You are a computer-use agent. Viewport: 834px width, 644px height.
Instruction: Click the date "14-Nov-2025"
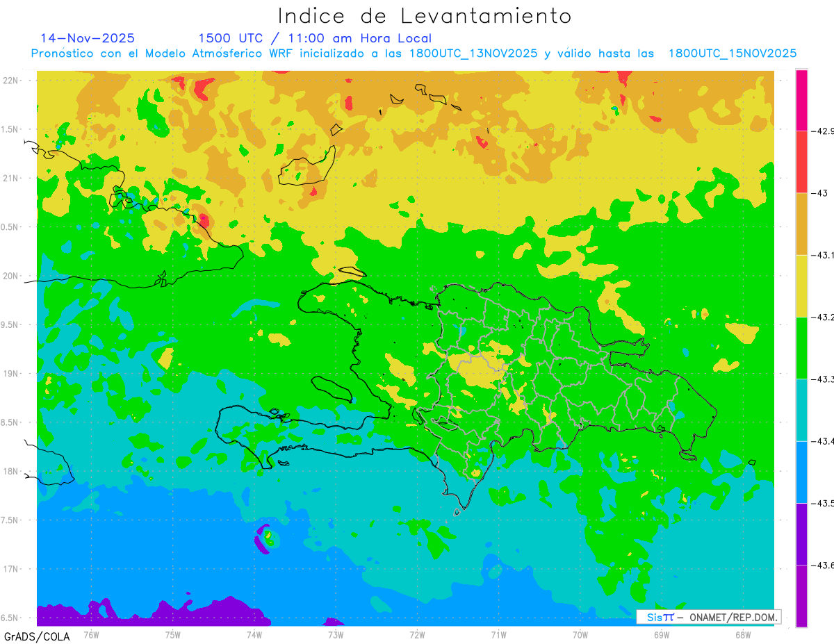coord(88,38)
